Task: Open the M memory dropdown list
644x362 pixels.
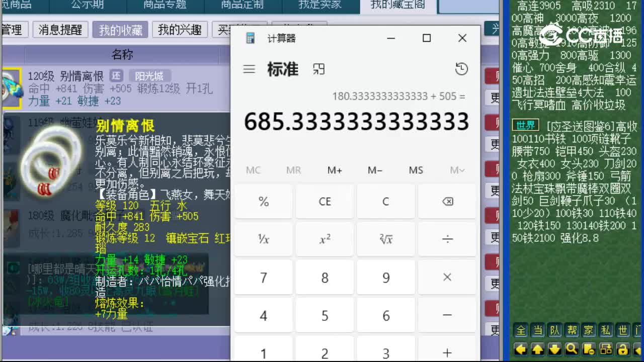Action: [x=457, y=170]
